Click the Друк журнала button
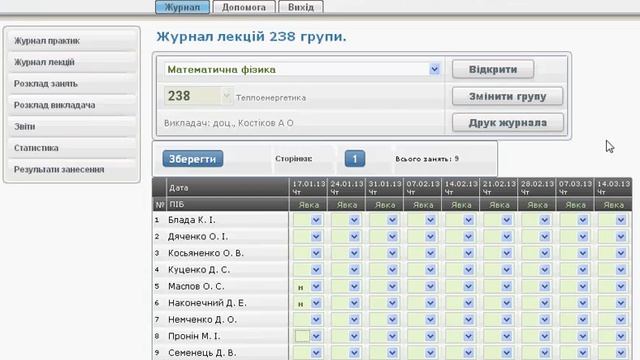 (x=507, y=122)
